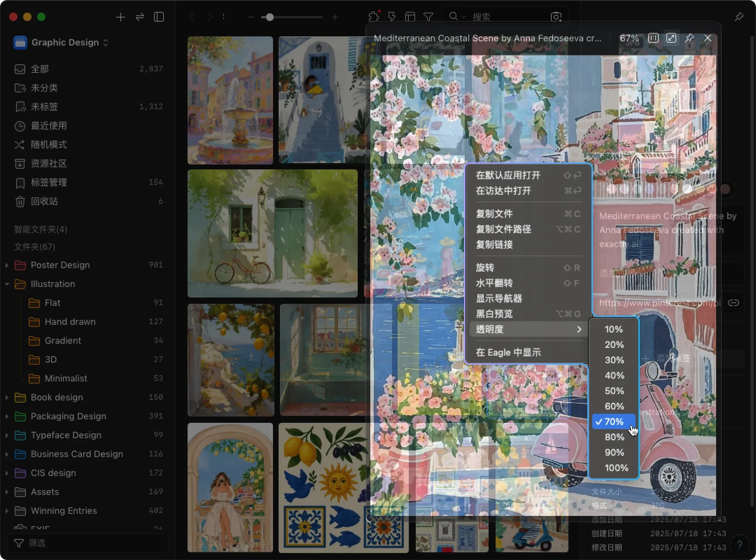
Task: Expand the CIS design folder
Action: click(x=7, y=473)
